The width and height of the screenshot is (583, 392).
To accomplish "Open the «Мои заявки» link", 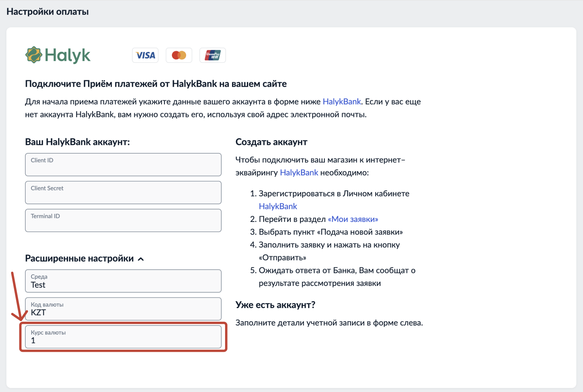I will [x=353, y=219].
